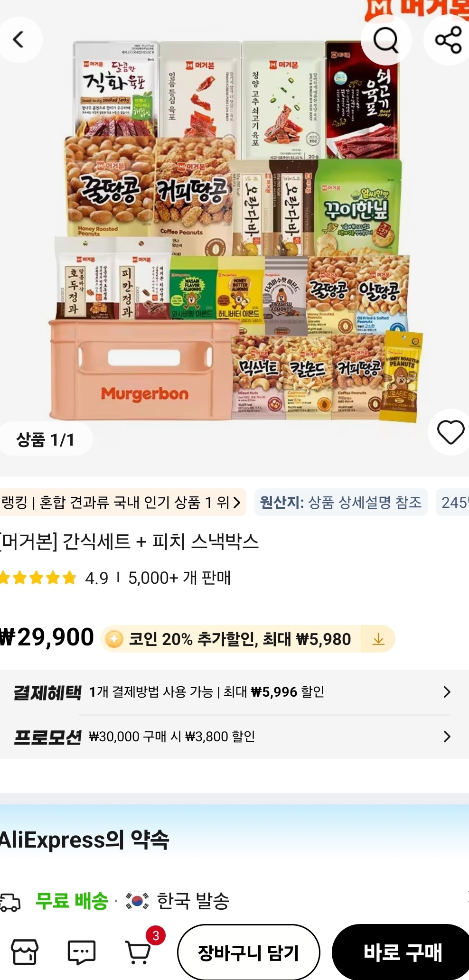Open seller chat message icon
The height and width of the screenshot is (980, 469).
click(81, 952)
